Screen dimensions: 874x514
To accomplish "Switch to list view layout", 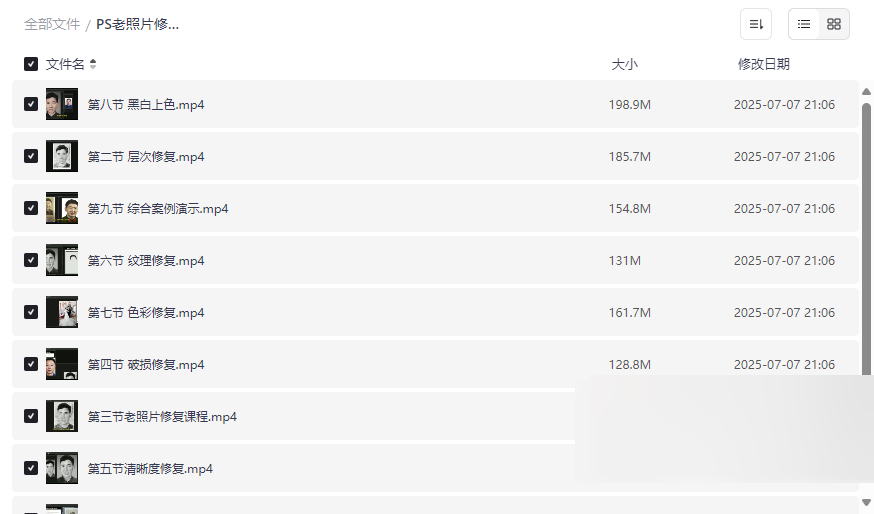I will click(804, 24).
